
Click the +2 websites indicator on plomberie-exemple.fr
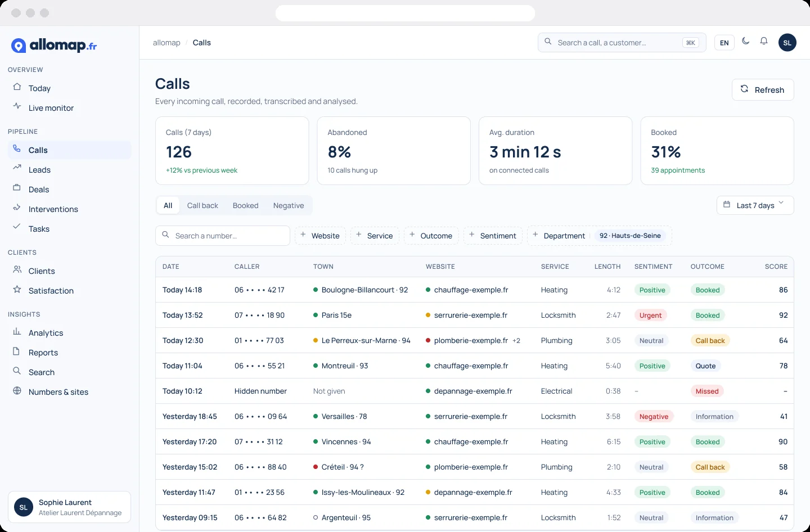[x=516, y=341]
